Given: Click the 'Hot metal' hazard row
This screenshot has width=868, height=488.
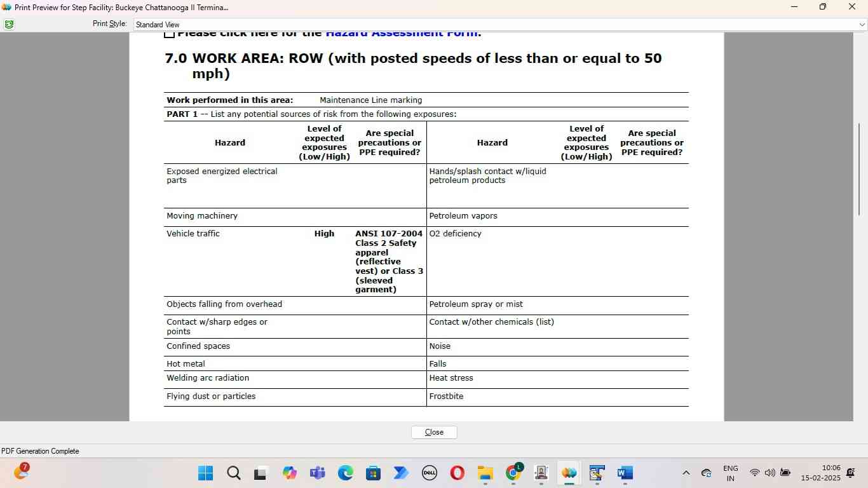Looking at the screenshot, I should (x=186, y=364).
